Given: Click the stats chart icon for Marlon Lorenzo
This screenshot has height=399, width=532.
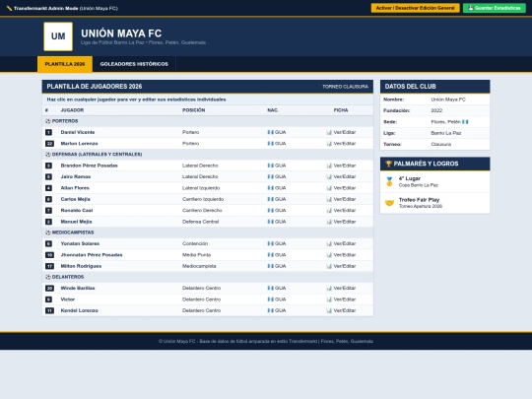Looking at the screenshot, I should pos(329,144).
